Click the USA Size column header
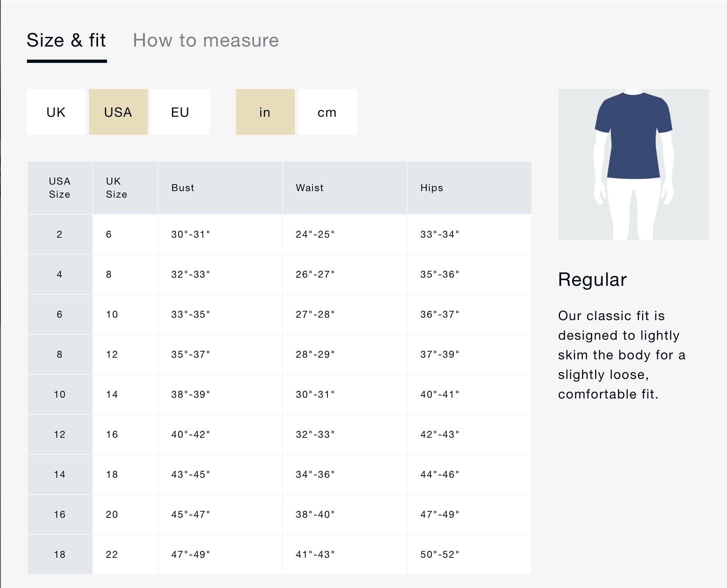727x588 pixels. point(60,188)
